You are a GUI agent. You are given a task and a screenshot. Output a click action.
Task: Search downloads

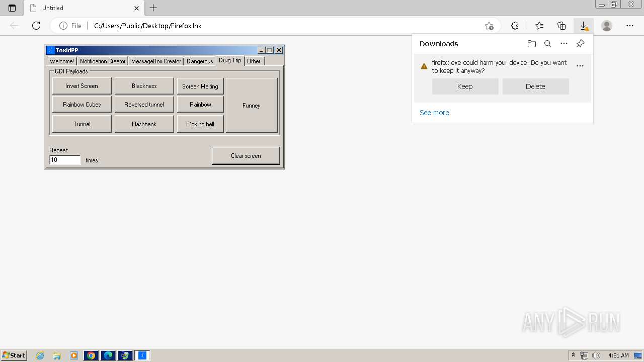point(548,44)
